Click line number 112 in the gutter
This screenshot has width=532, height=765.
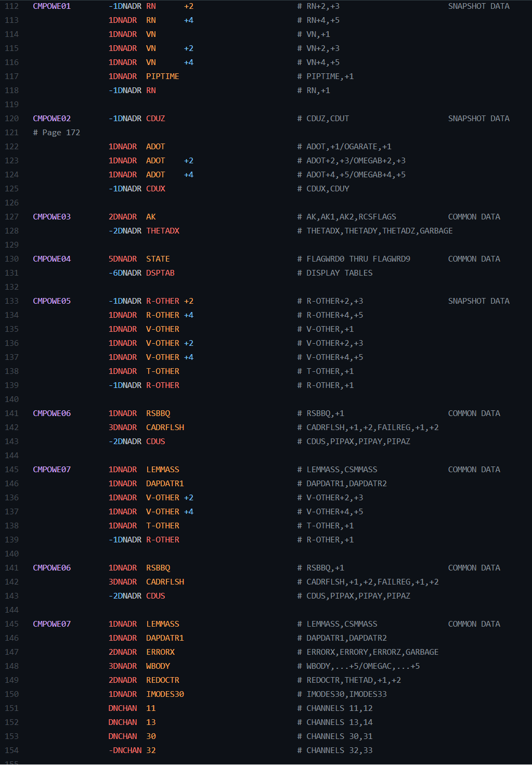click(x=11, y=6)
